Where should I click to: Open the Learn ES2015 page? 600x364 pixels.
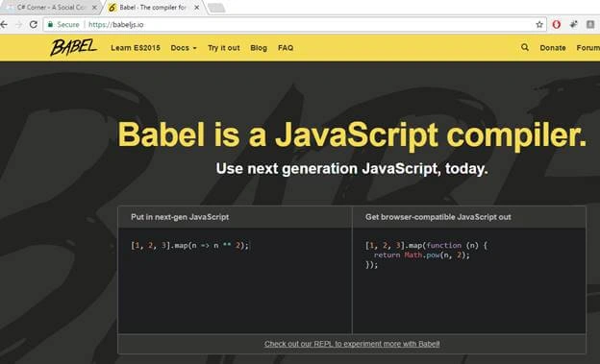coord(136,48)
